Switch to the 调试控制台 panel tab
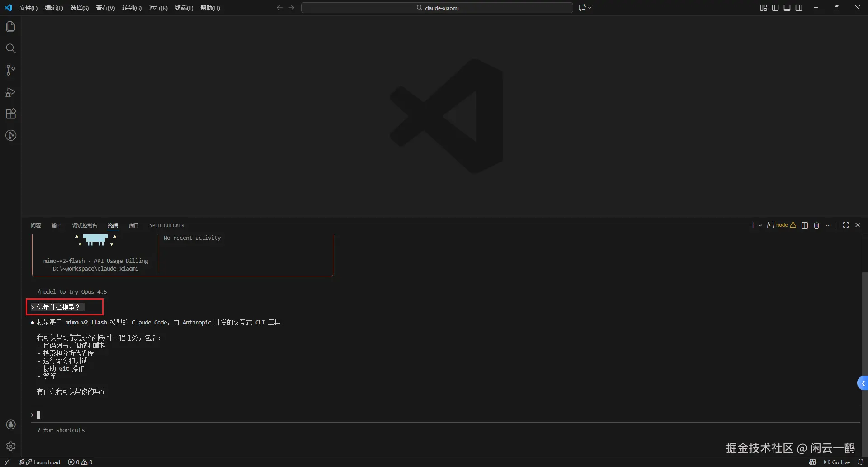Image resolution: width=868 pixels, height=467 pixels. point(85,225)
